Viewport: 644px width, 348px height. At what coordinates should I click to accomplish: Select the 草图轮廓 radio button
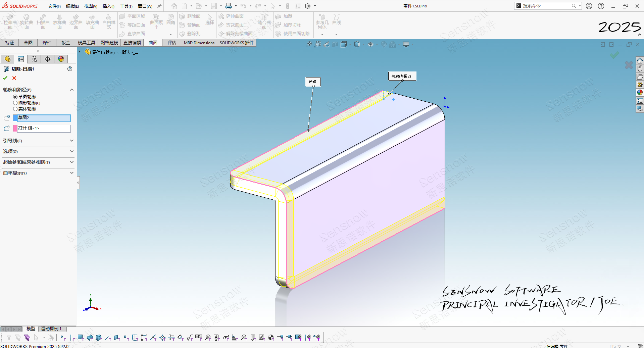click(x=15, y=97)
